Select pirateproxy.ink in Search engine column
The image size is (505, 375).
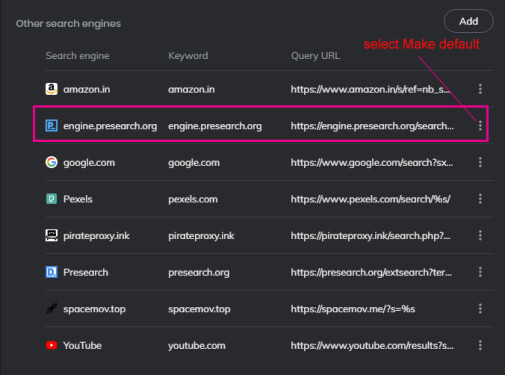96,236
